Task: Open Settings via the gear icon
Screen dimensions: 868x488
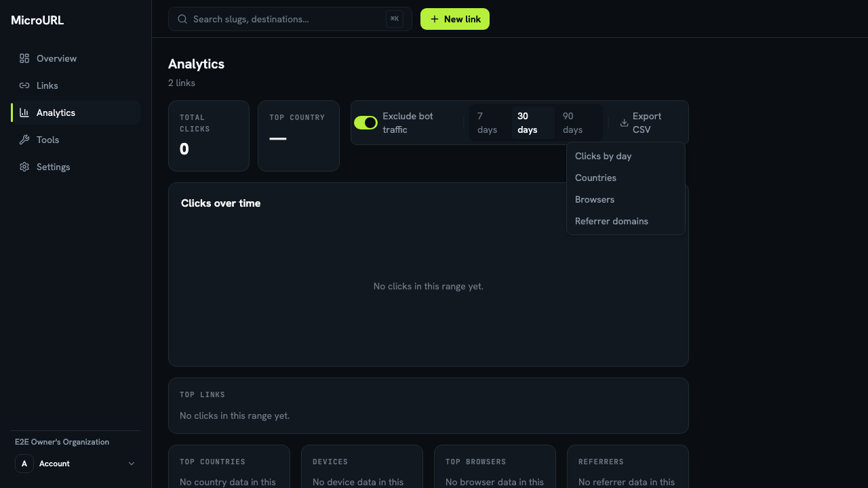Action: [24, 167]
